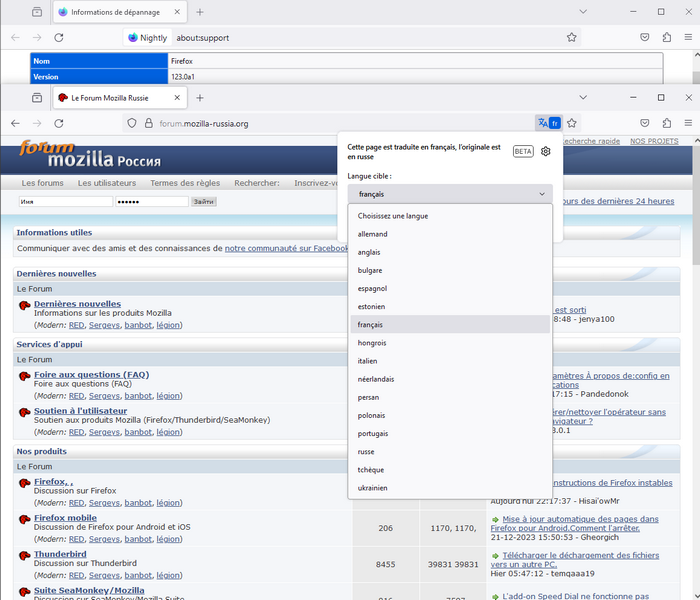The height and width of the screenshot is (600, 700).
Task: Open a new tab in the about:support window
Action: 200,12
